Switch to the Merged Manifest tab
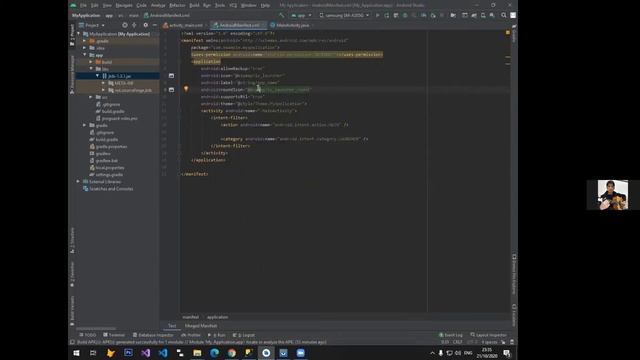The width and height of the screenshot is (640, 360). [x=201, y=326]
